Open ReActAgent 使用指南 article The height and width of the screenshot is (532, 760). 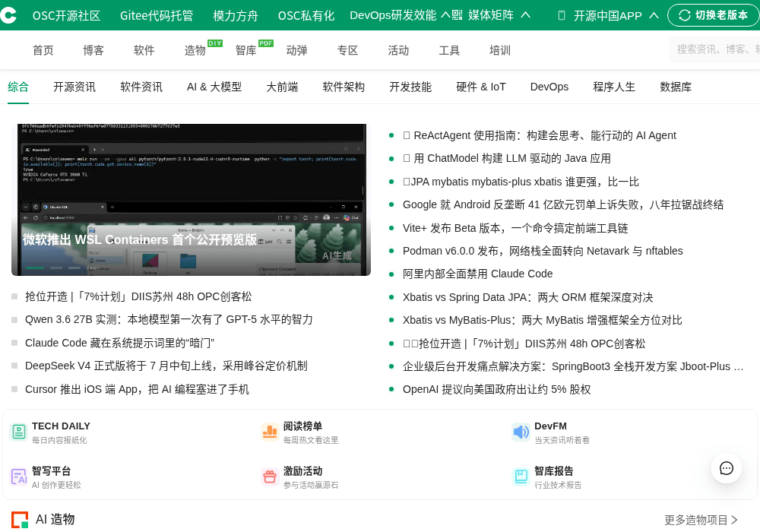(x=540, y=136)
